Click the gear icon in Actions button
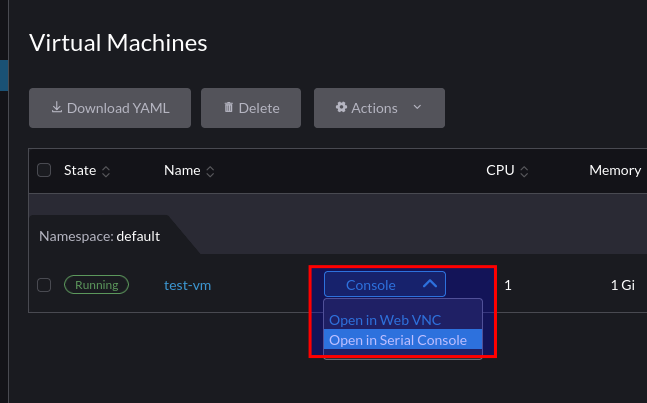647x403 pixels. (x=341, y=107)
